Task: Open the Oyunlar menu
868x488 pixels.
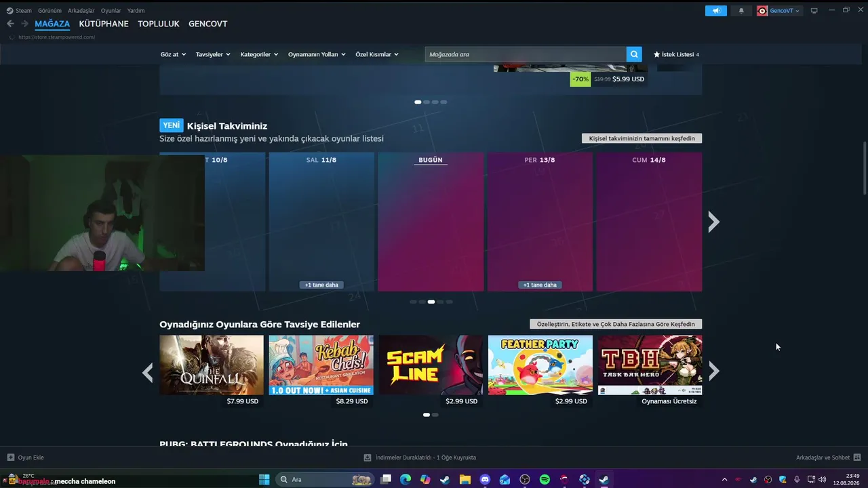Action: pyautogui.click(x=111, y=11)
